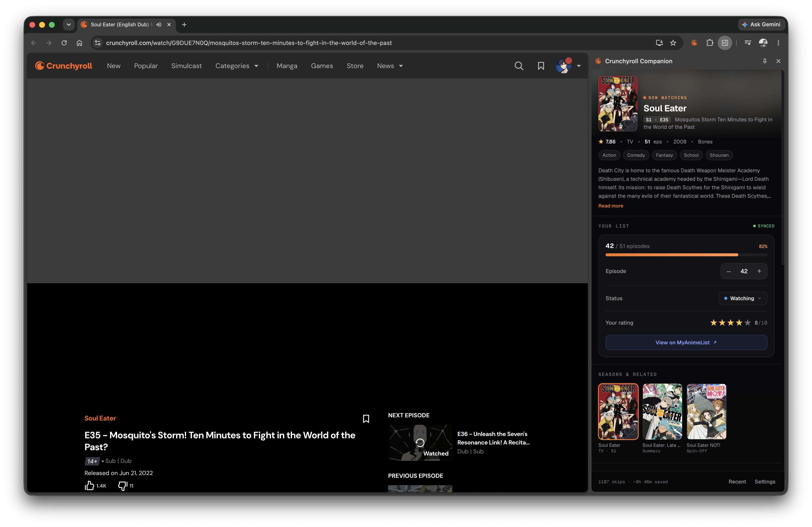Screen dimensions: 812x527
Task: Reload the page with the refresh button
Action: (64, 43)
